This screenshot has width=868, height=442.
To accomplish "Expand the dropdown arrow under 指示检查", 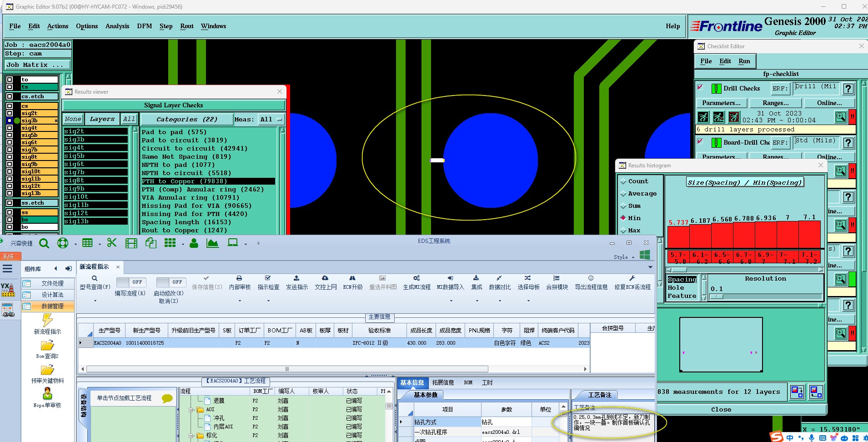I will point(268,301).
